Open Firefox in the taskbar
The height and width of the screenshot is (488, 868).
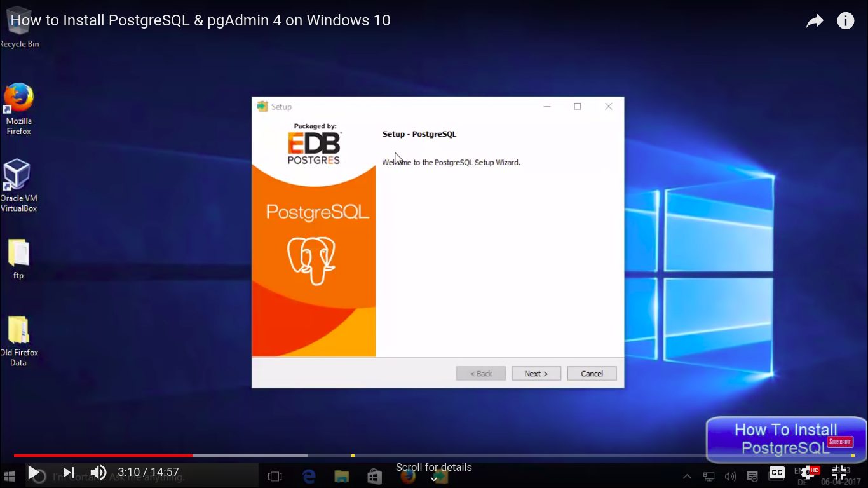point(408,476)
